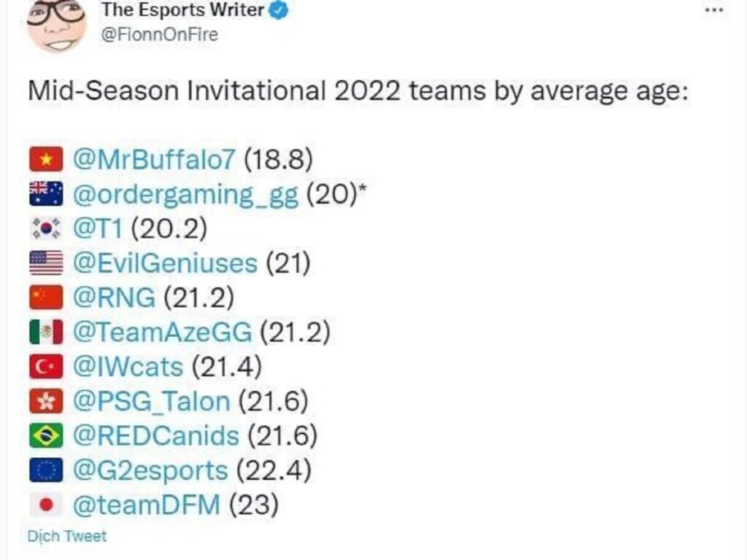Click the @G2esports mention
747x560 pixels.
coord(150,470)
